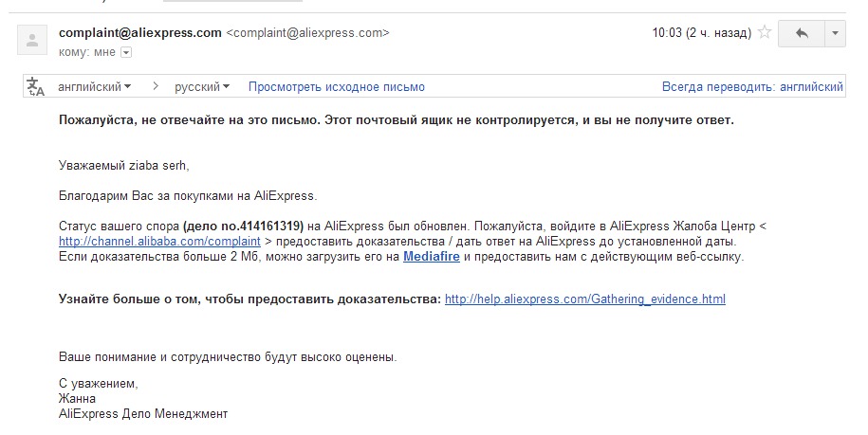Open source language английский dropdown
The width and height of the screenshot is (868, 435).
coord(95,87)
